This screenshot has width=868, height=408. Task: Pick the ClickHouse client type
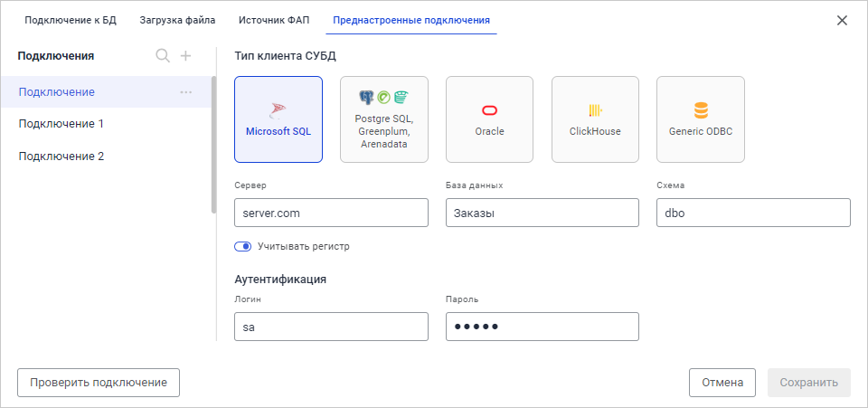(x=595, y=119)
